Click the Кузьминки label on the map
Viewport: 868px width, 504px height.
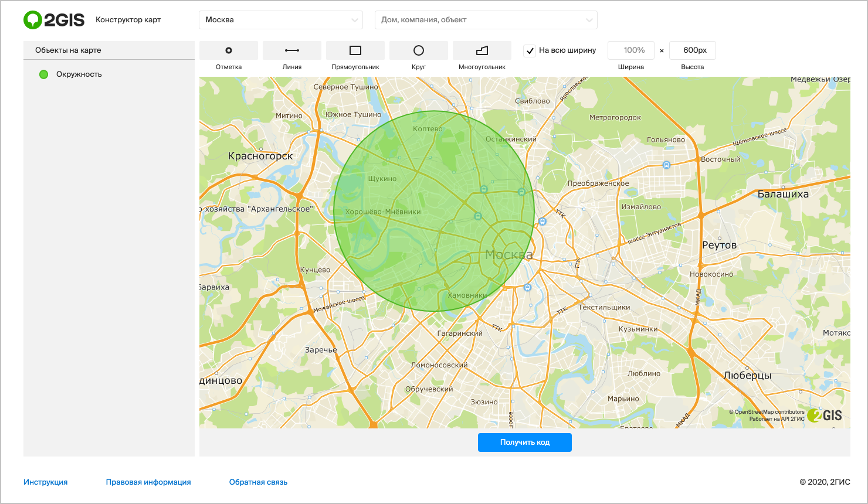(638, 329)
